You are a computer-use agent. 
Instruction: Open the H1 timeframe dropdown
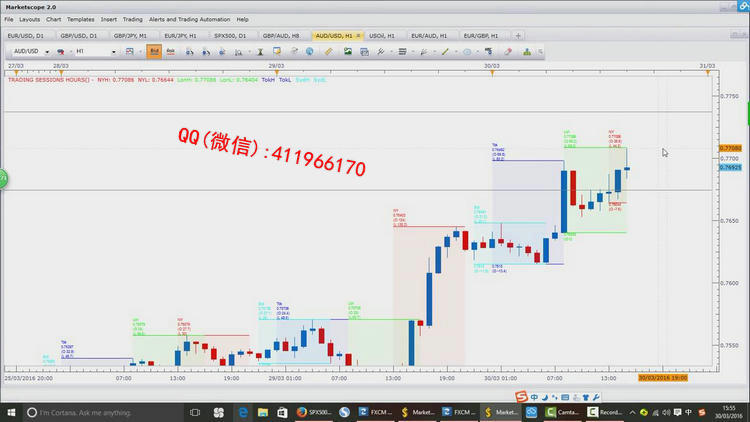coord(113,52)
